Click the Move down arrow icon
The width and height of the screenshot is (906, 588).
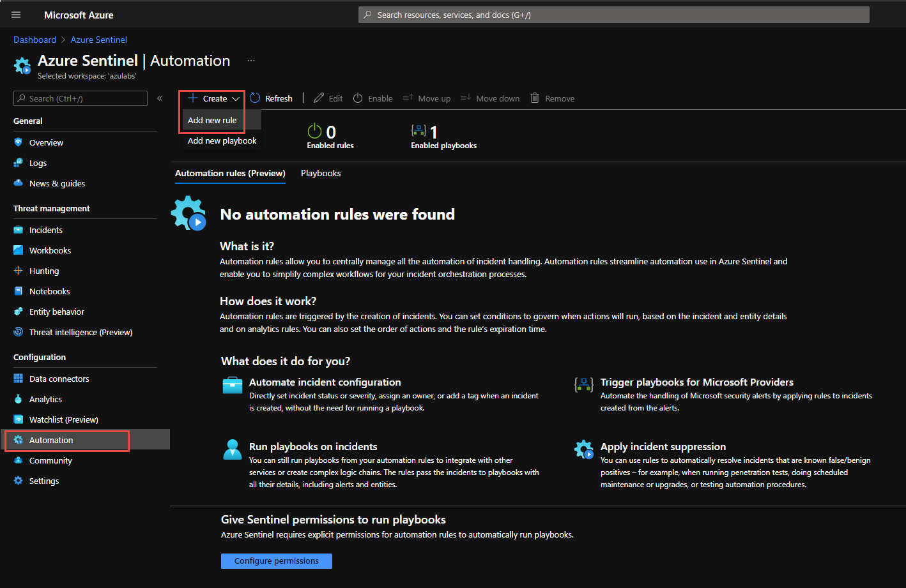[x=466, y=98]
